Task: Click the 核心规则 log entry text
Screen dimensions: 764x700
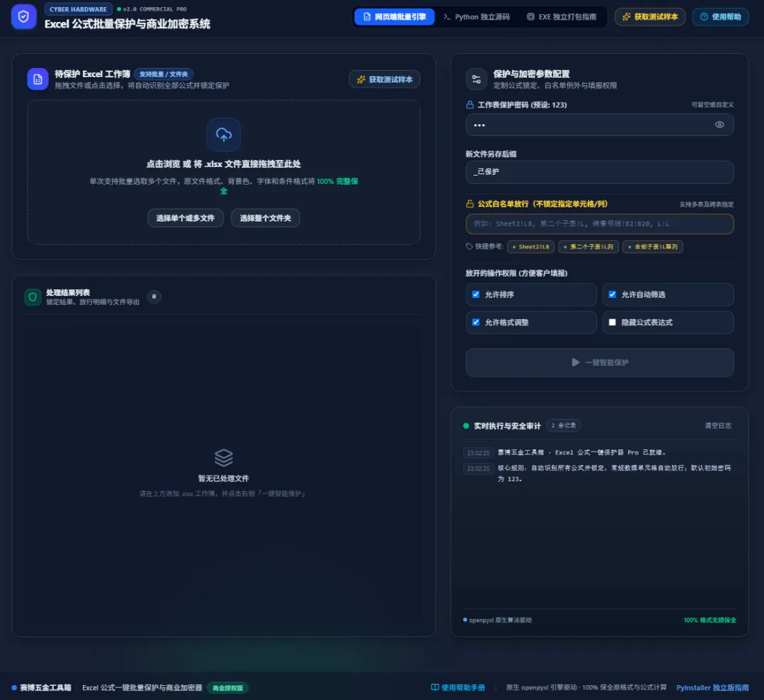Action: 614,474
